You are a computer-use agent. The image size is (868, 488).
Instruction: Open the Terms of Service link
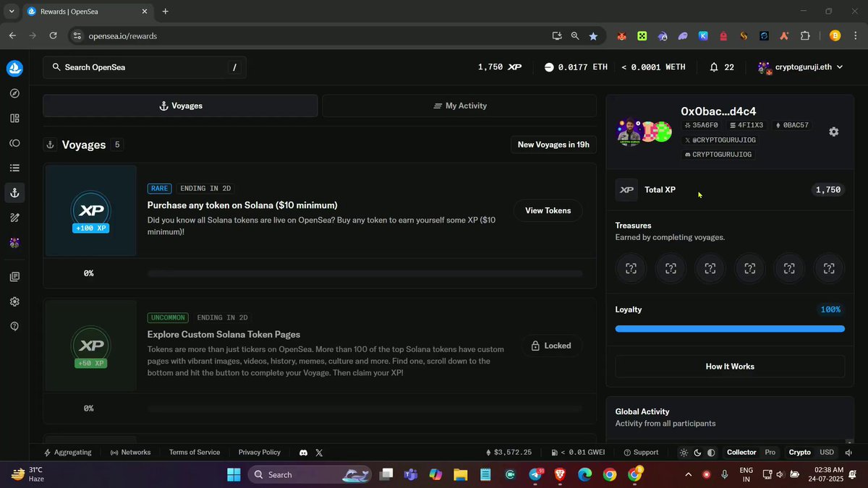point(195,453)
